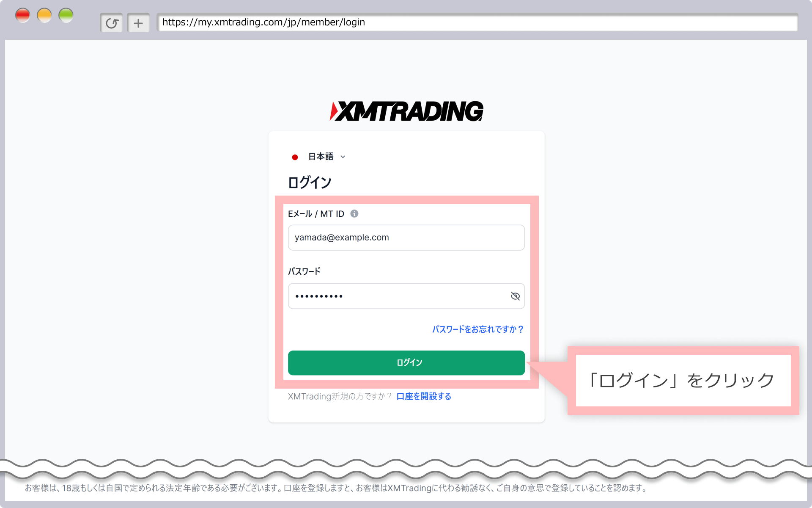Click the XMTrading logo icon

(x=406, y=110)
